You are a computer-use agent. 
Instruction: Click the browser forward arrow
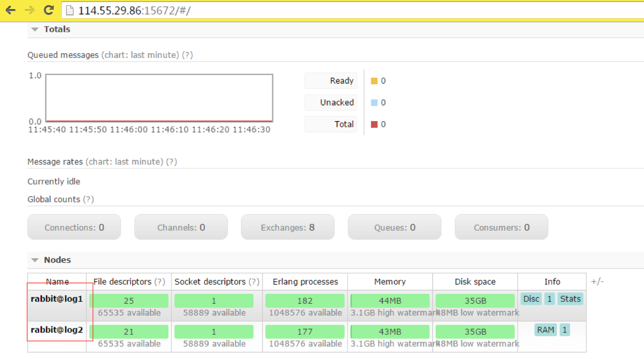29,10
